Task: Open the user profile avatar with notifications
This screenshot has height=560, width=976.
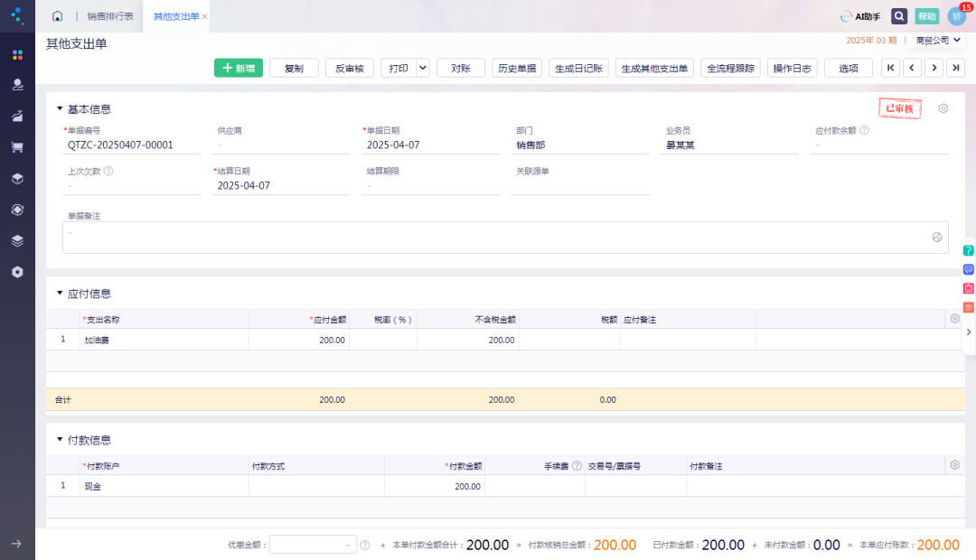Action: click(957, 15)
